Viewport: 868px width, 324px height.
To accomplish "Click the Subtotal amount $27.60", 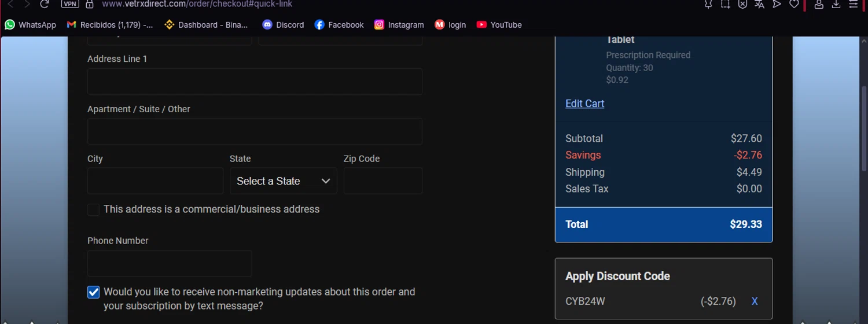I will [746, 139].
